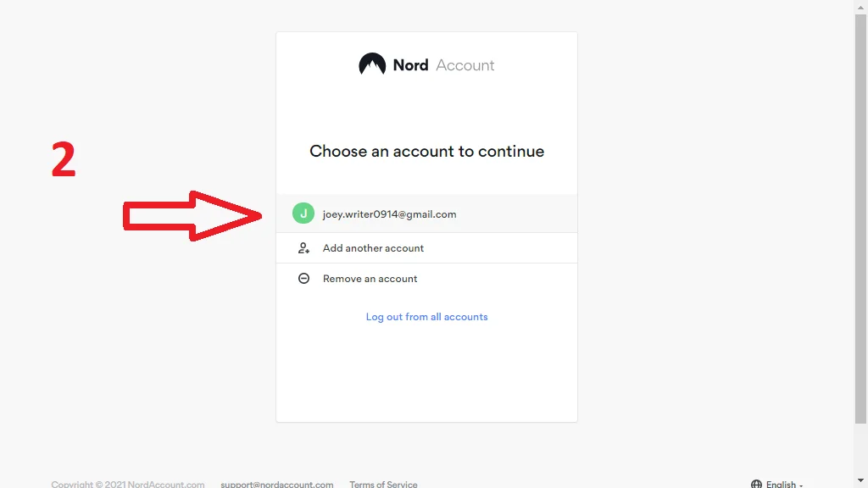Click Log out from all accounts

point(426,317)
